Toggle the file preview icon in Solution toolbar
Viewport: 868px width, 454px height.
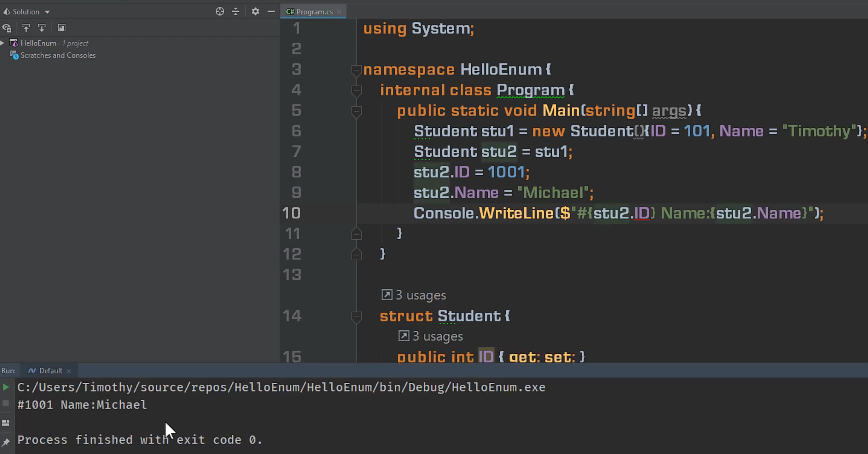(62, 28)
